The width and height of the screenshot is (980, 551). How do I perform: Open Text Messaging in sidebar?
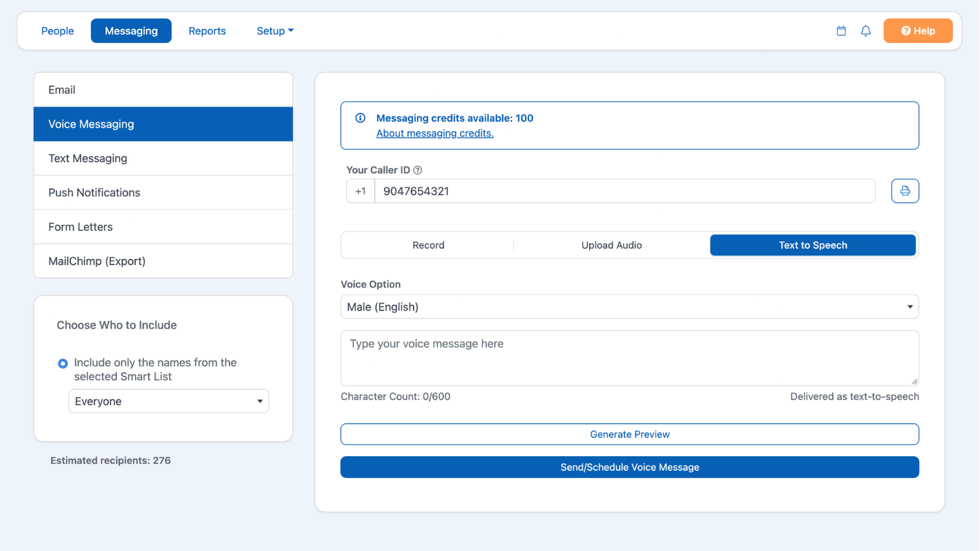163,159
